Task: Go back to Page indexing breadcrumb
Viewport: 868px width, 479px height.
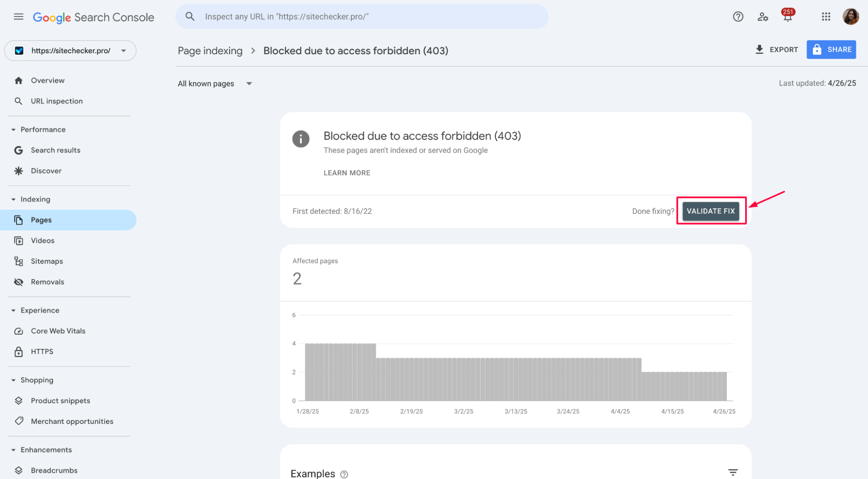Action: point(210,51)
